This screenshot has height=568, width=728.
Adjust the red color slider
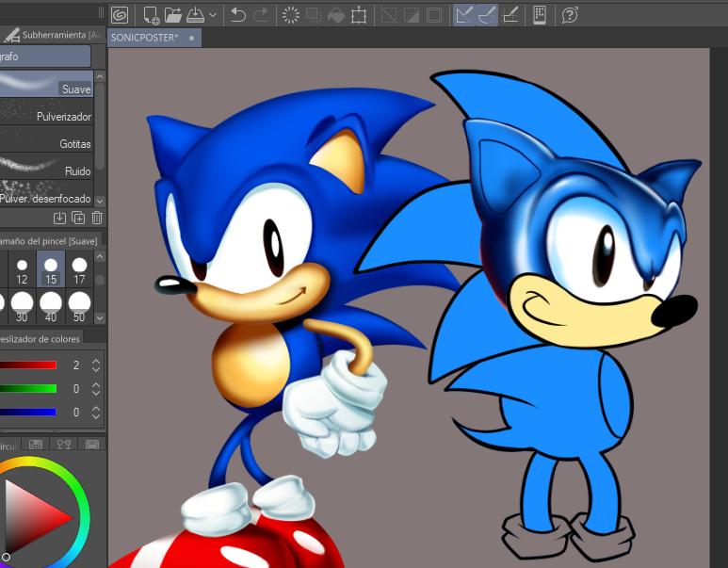[x=28, y=365]
